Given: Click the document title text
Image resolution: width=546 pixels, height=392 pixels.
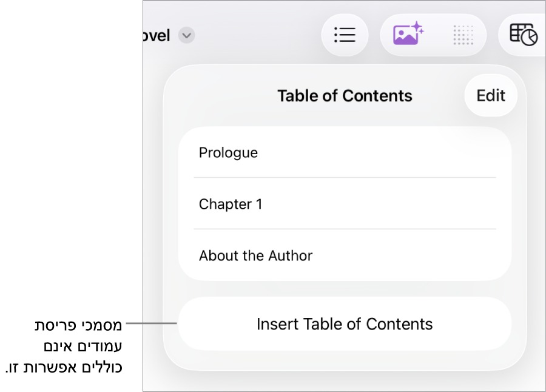Looking at the screenshot, I should coord(157,36).
